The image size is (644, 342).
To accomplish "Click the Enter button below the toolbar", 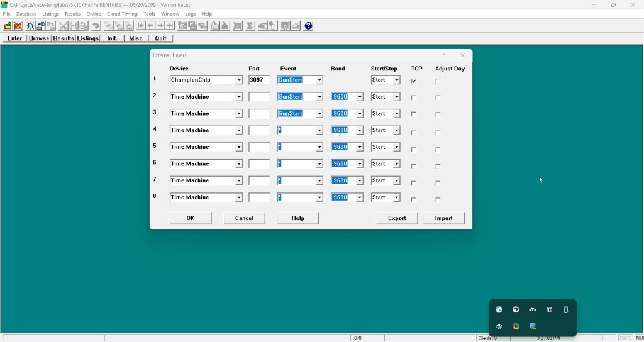I will (15, 38).
